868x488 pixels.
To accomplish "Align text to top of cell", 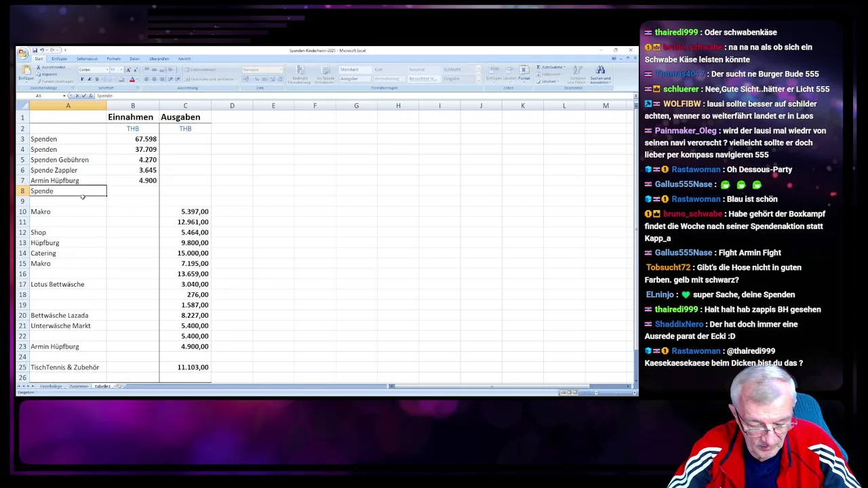I will (x=146, y=70).
